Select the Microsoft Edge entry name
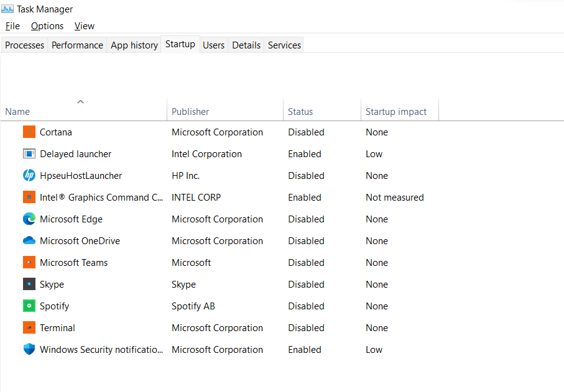The height and width of the screenshot is (392, 564). click(x=72, y=219)
